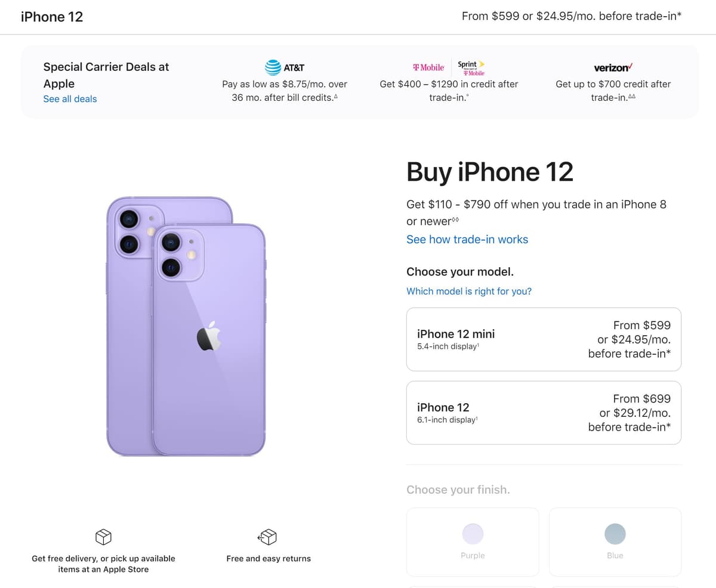Choose the Blue finish option

point(615,541)
